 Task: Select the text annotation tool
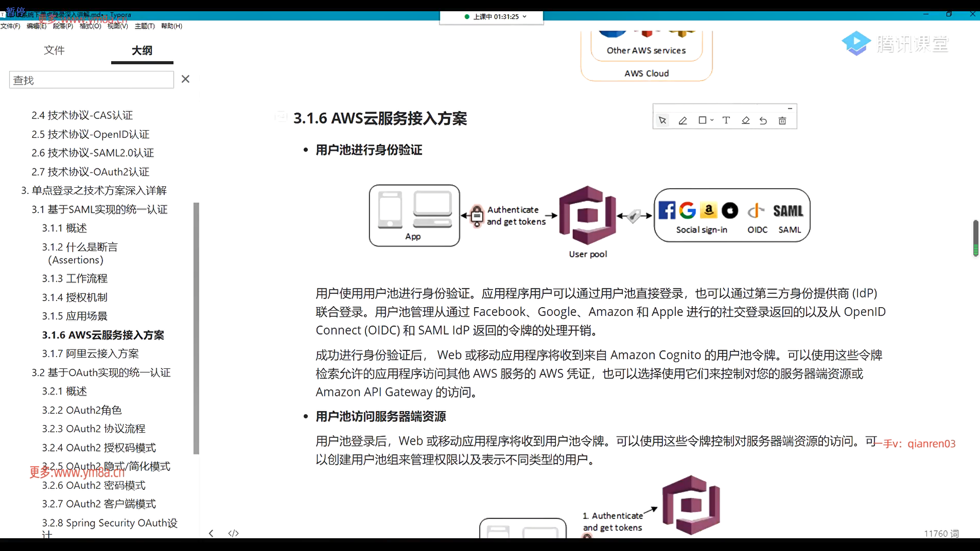click(726, 120)
